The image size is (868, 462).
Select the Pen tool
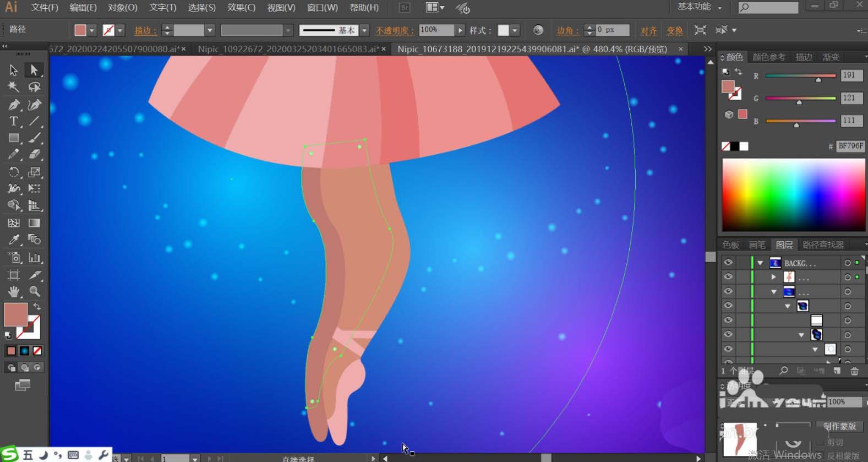point(13,105)
